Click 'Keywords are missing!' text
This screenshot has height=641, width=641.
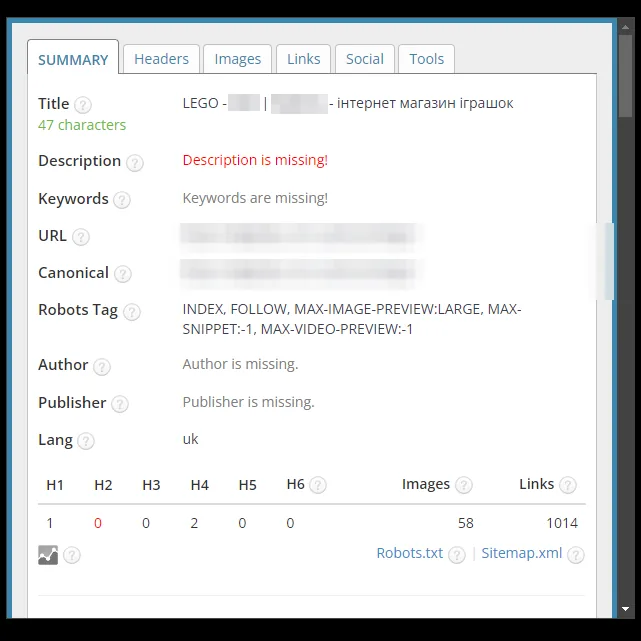255,198
